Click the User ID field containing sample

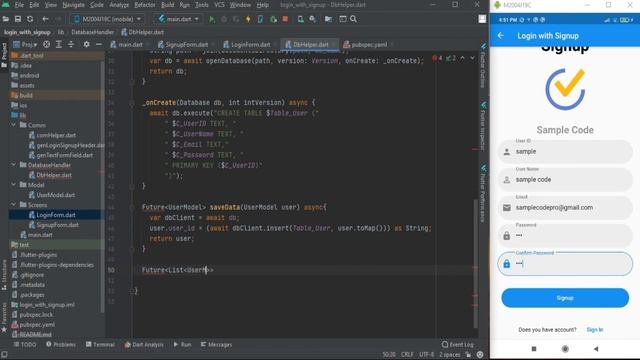pos(565,151)
